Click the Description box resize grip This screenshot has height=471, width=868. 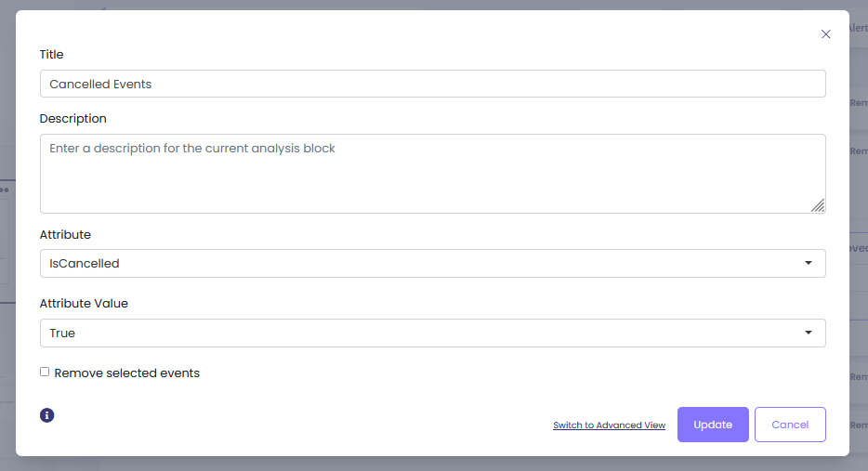(x=818, y=205)
